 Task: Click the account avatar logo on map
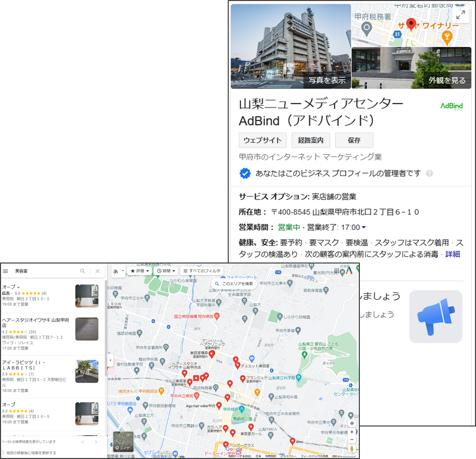click(x=349, y=270)
